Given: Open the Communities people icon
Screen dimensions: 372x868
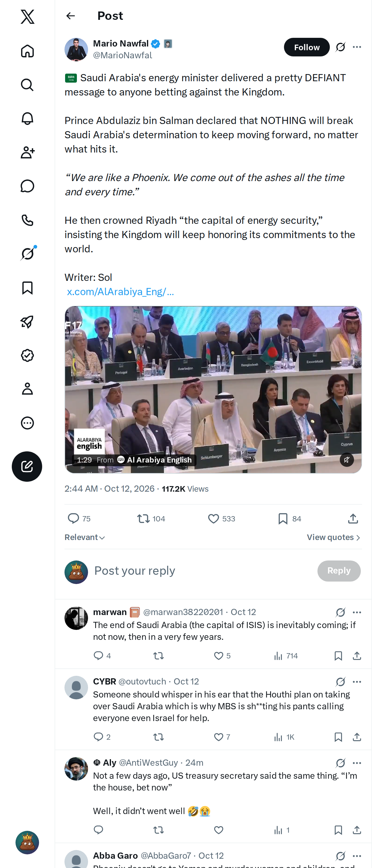Looking at the screenshot, I should [x=27, y=152].
